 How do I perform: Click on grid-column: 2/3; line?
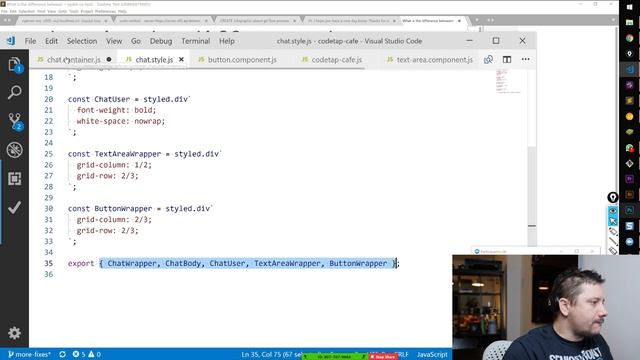(x=114, y=220)
